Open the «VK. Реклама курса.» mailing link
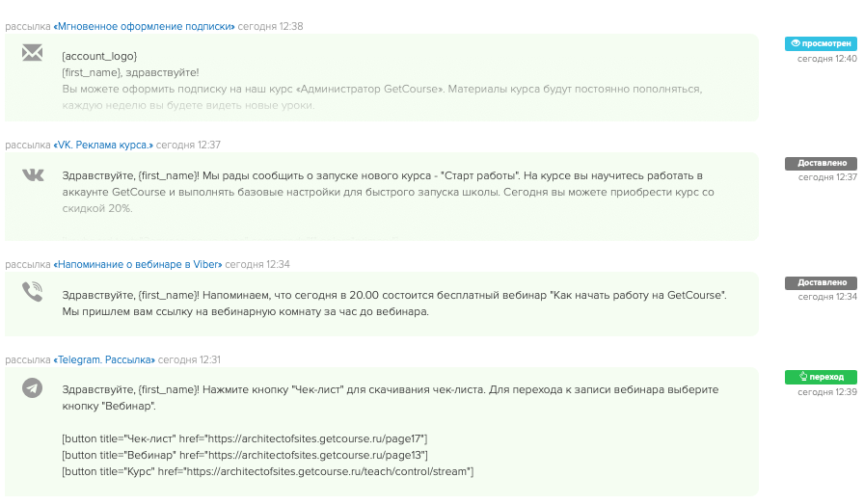The width and height of the screenshot is (864, 504). pos(103,145)
